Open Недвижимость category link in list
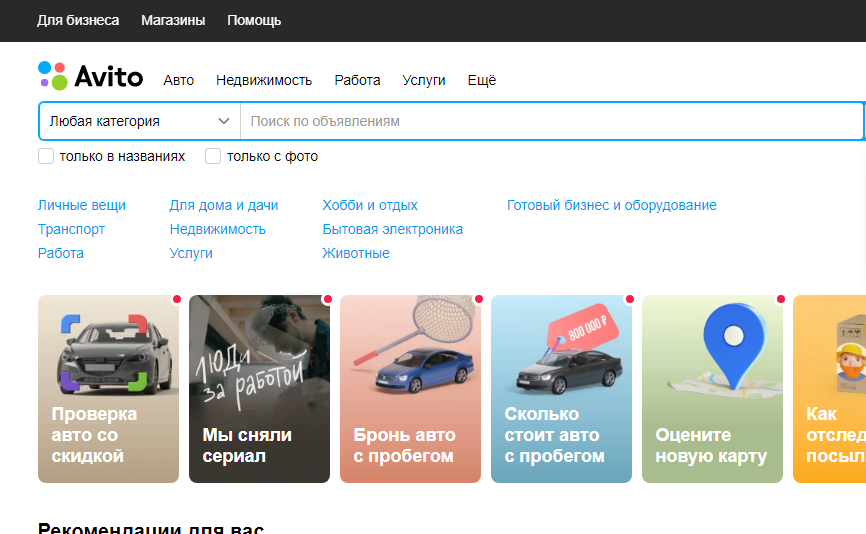Viewport: 866px width, 534px height. [218, 229]
